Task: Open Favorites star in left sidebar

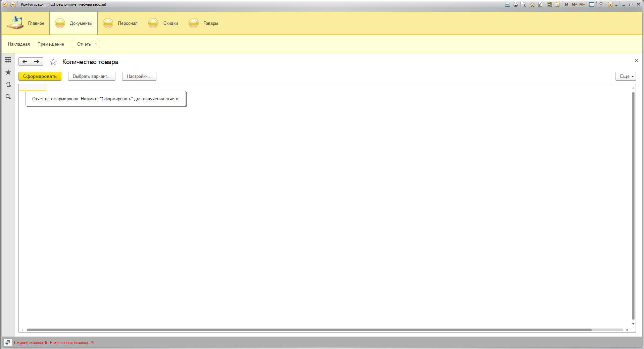Action: click(x=8, y=72)
